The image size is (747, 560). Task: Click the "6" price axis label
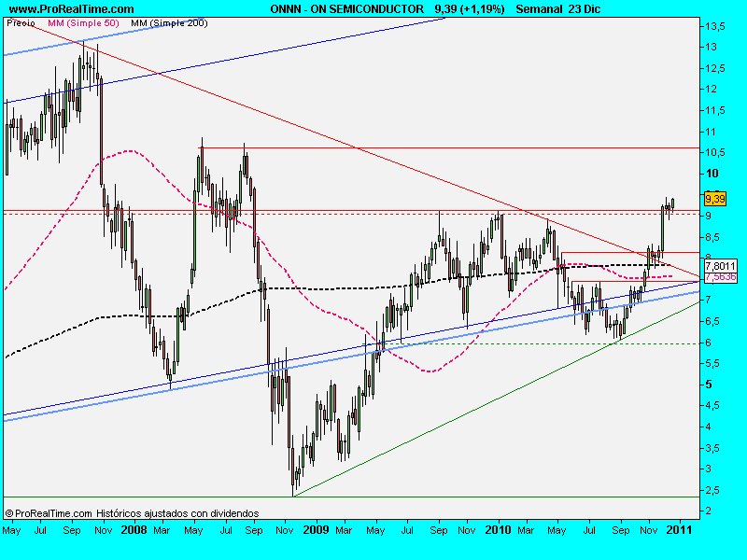click(709, 343)
